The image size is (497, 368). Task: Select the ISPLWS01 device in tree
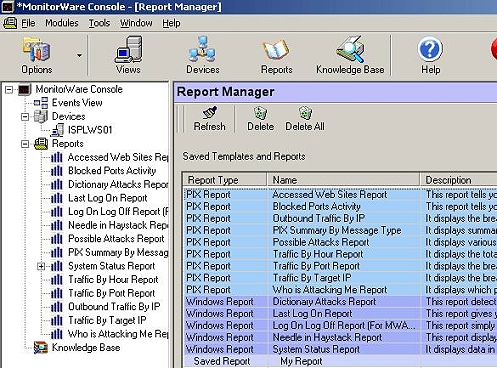tap(90, 130)
